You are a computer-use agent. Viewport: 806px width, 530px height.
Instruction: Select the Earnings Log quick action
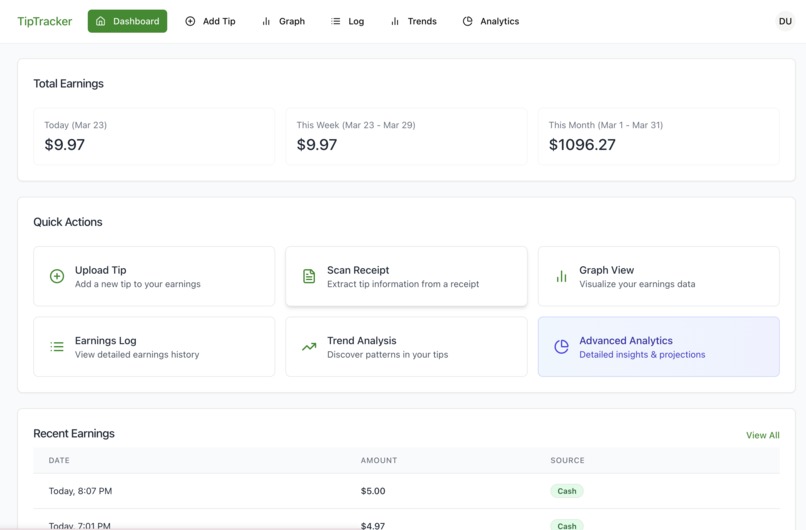click(x=154, y=346)
